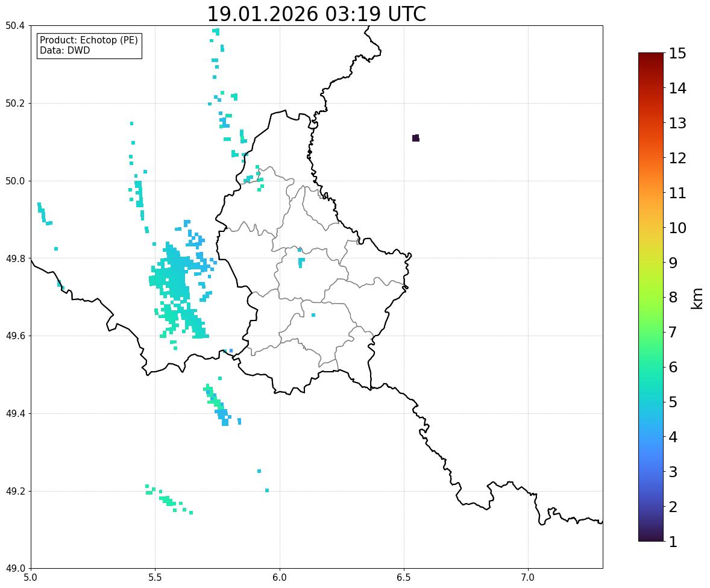This screenshot has height=588, width=710.
Task: Click the colorbar label '14'
Action: click(x=677, y=89)
